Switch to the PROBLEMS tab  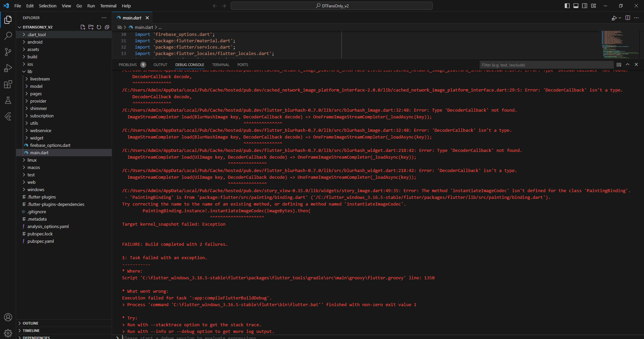tap(132, 65)
